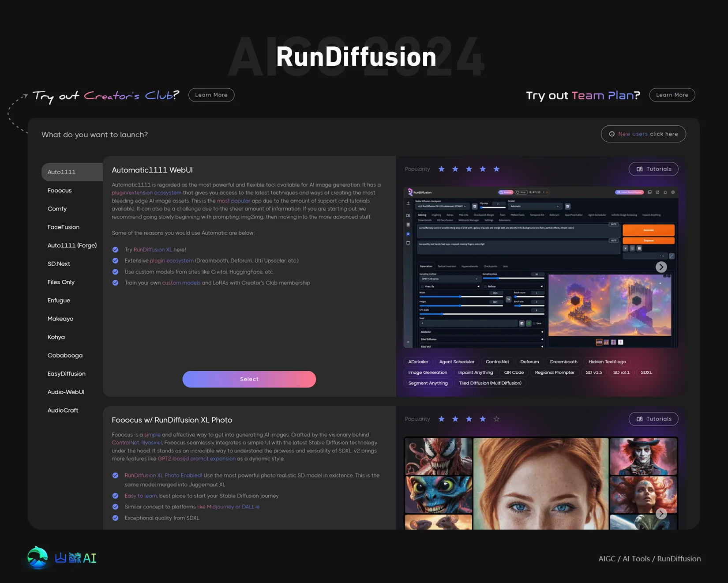
Task: Expand the Hires. fix section arrow
Action: 478,286
